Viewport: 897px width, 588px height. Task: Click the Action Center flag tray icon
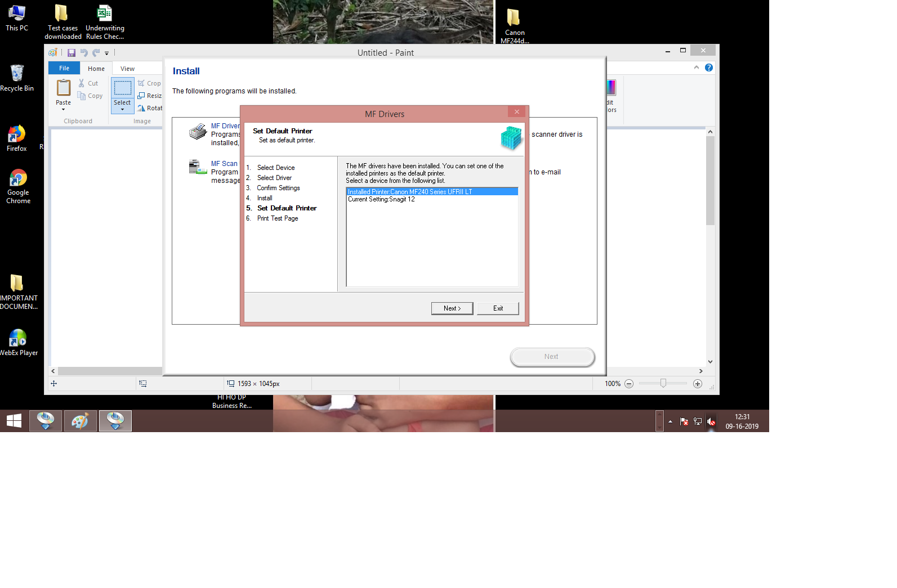tap(684, 421)
